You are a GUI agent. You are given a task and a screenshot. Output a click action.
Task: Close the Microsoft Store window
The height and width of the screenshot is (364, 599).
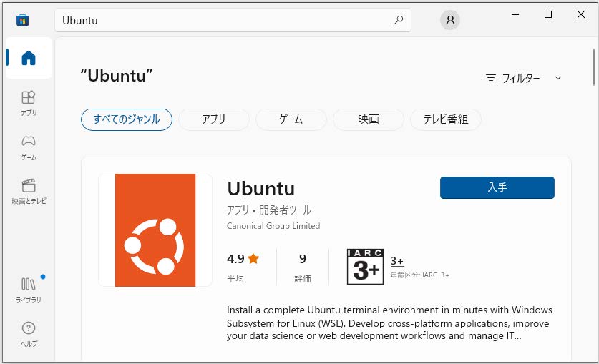coord(581,14)
